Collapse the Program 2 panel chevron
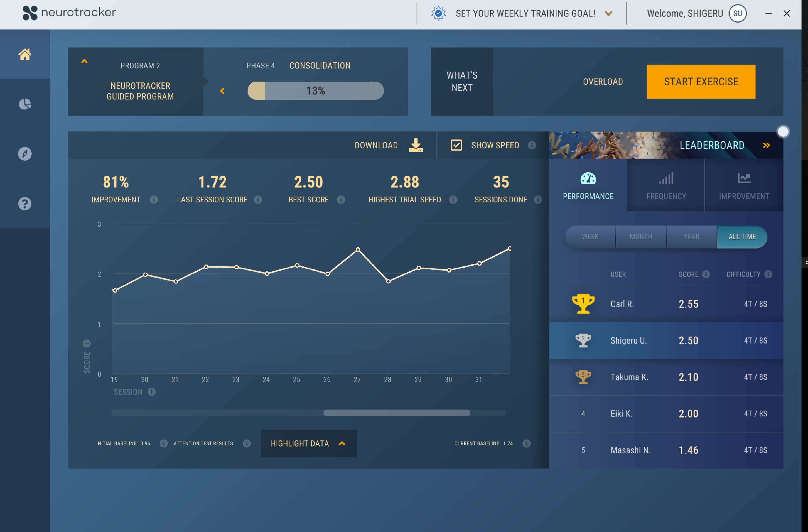The width and height of the screenshot is (808, 532). [84, 62]
